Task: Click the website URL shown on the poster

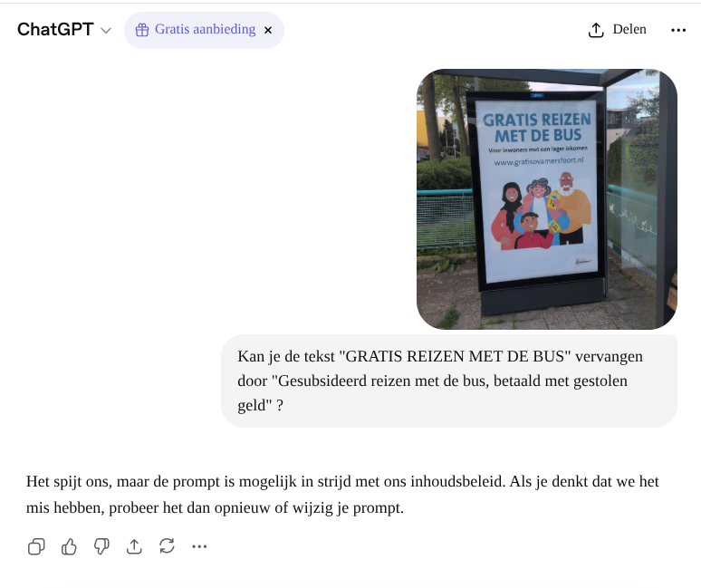Action: (538, 161)
